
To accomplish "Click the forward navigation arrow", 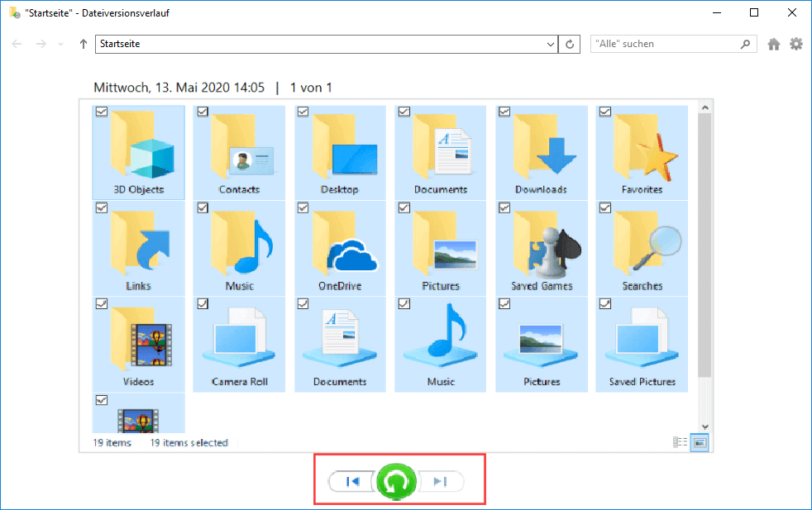I will [x=41, y=44].
